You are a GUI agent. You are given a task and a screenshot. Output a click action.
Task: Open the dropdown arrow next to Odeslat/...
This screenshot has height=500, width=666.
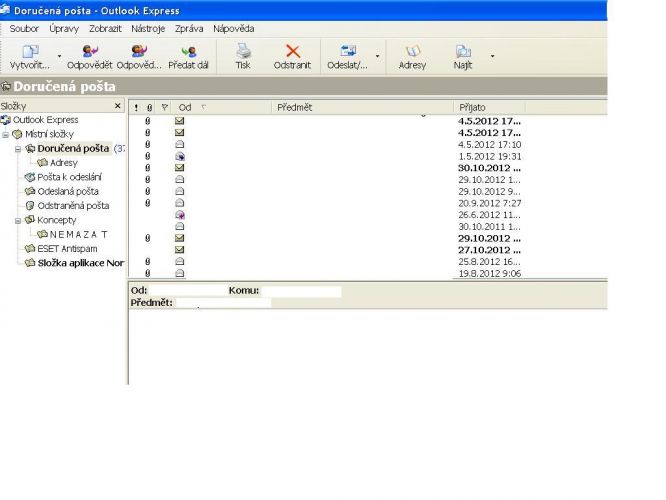tap(377, 56)
